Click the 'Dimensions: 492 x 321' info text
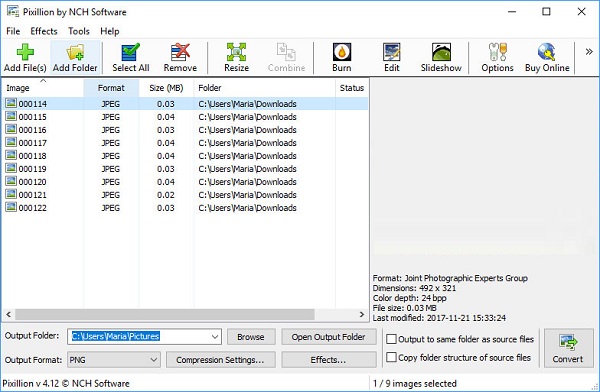 pos(414,288)
